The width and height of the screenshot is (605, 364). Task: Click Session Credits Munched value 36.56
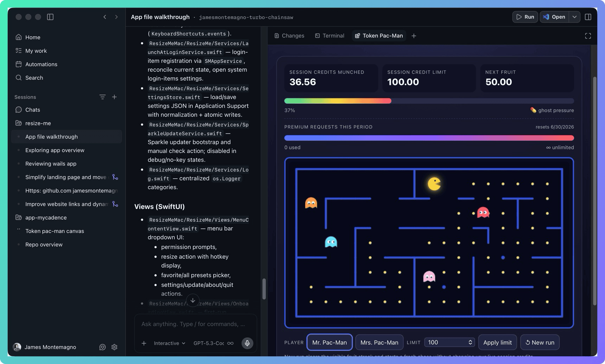click(303, 82)
